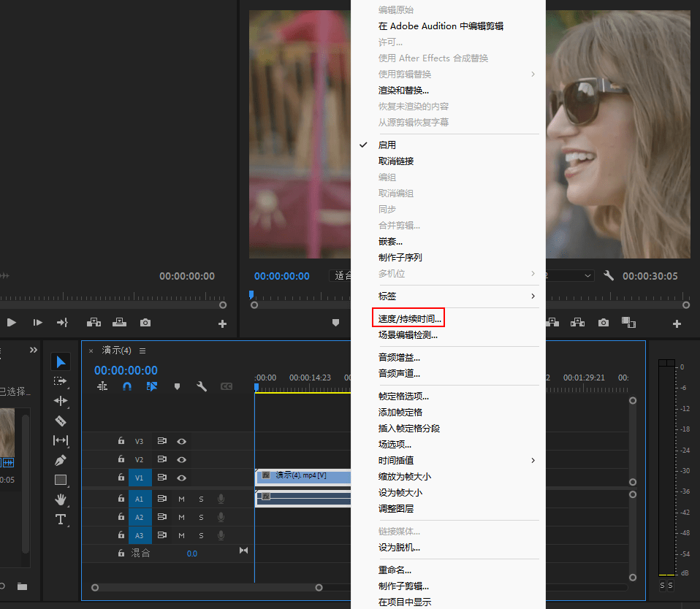Click Extract button in Program monitor
The width and height of the screenshot is (700, 609).
coord(578,323)
